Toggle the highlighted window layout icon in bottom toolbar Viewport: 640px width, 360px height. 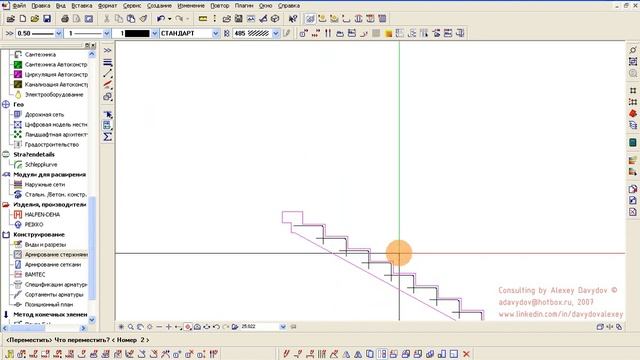(x=382, y=354)
